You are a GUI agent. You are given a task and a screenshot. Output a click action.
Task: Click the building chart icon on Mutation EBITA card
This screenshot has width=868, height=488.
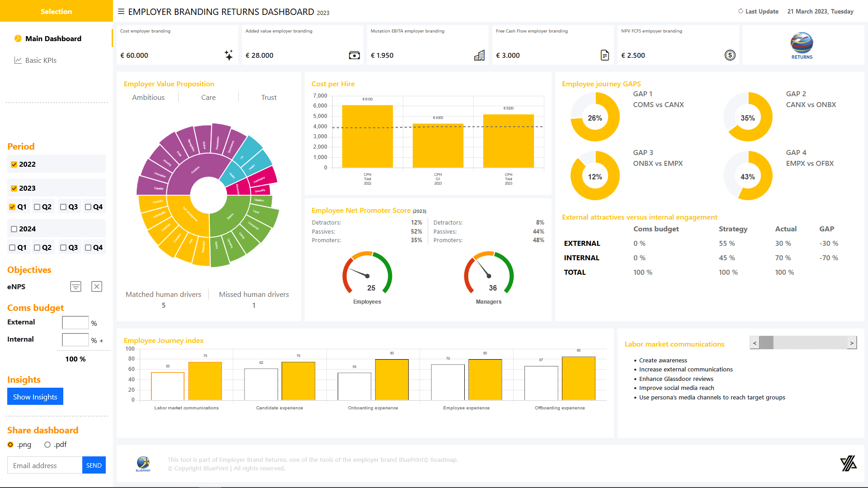(479, 55)
